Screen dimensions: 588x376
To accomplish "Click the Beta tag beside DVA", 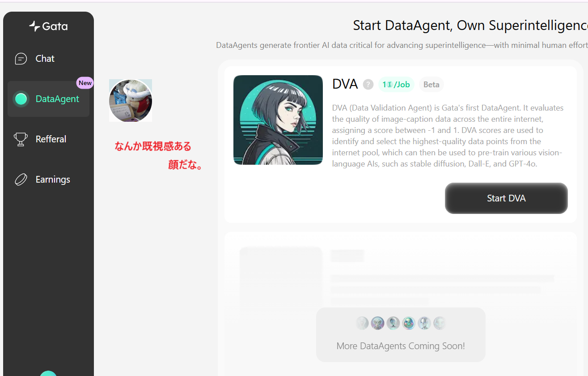I will tap(431, 84).
